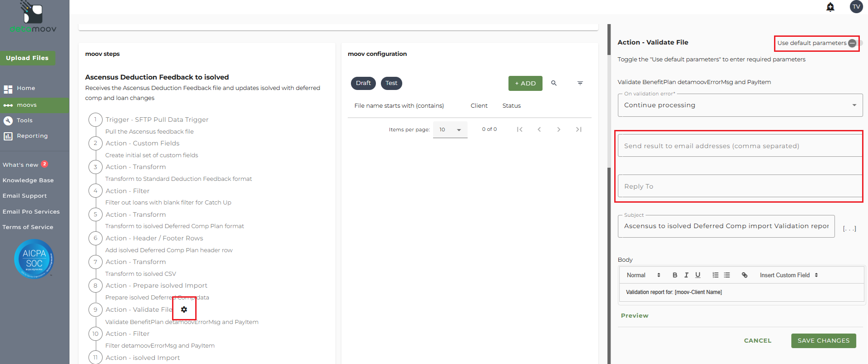Select step Action - Validate File
868x364 pixels.
click(x=138, y=309)
